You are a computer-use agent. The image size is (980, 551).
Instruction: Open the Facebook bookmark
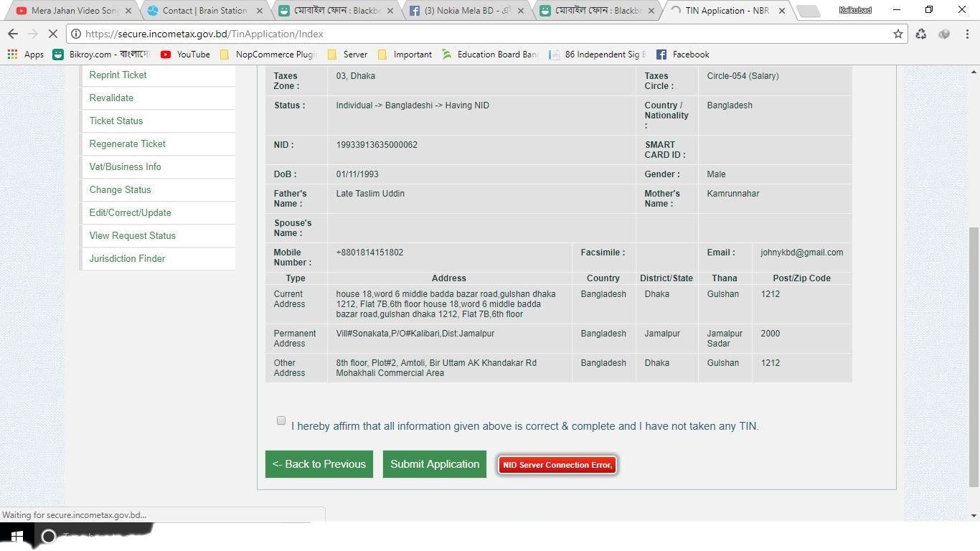click(x=682, y=55)
